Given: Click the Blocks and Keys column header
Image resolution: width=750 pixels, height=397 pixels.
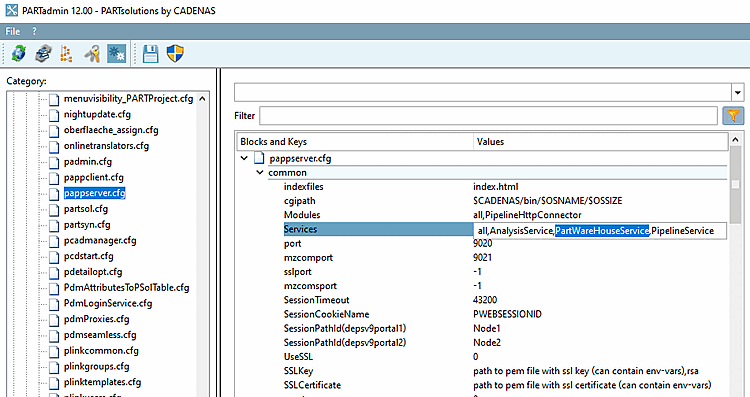Looking at the screenshot, I should 354,142.
